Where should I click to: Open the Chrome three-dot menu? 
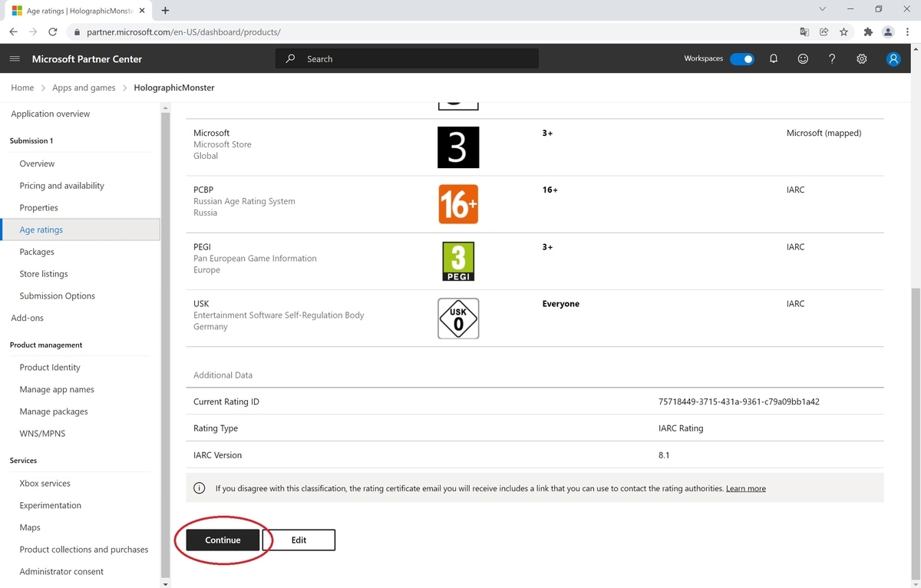pyautogui.click(x=907, y=31)
